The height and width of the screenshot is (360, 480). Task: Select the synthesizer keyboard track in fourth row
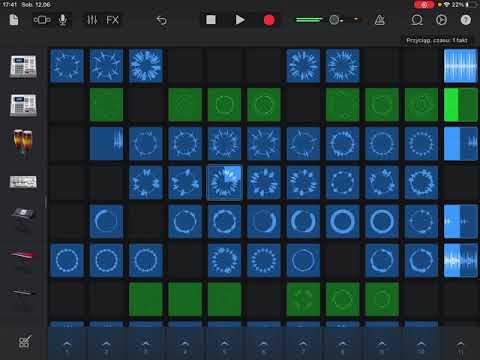[23, 182]
